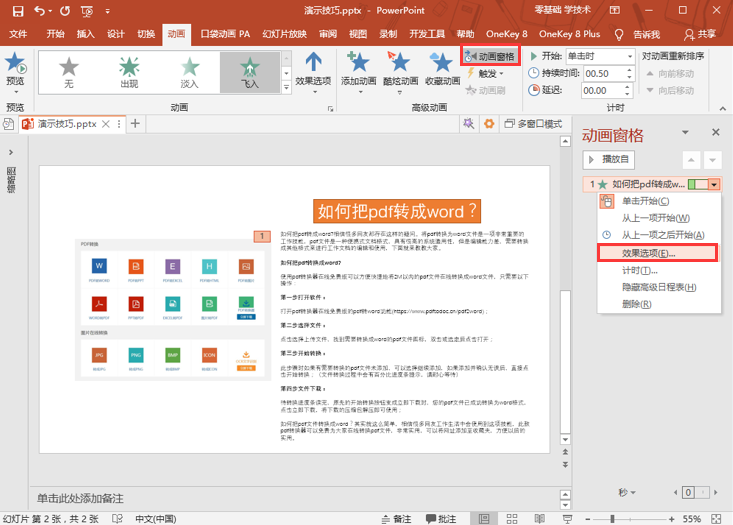Viewport: 733px width, 525px height.
Task: Collapse the ribbon with the chevron
Action: (x=723, y=108)
